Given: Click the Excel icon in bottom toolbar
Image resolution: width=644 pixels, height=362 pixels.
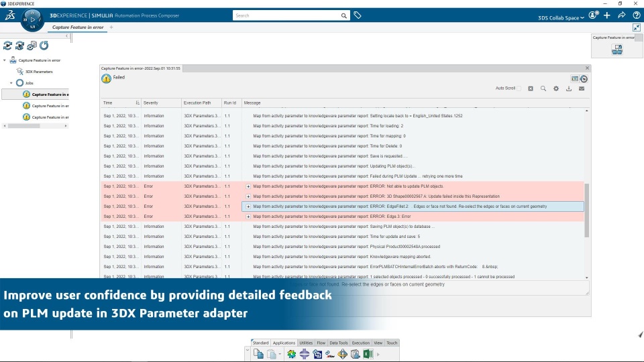Looking at the screenshot, I should point(368,354).
